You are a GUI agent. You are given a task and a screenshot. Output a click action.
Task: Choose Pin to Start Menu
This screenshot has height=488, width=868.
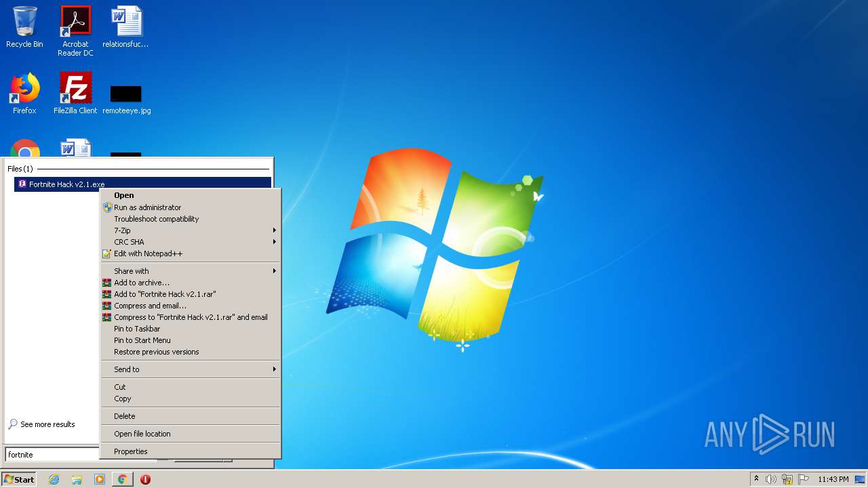click(190, 340)
